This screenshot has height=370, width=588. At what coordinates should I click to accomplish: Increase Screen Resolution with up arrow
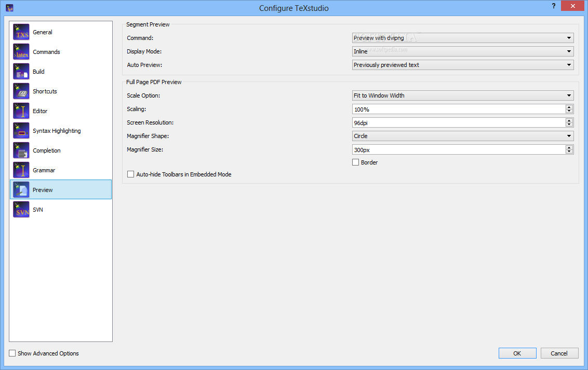(x=569, y=120)
